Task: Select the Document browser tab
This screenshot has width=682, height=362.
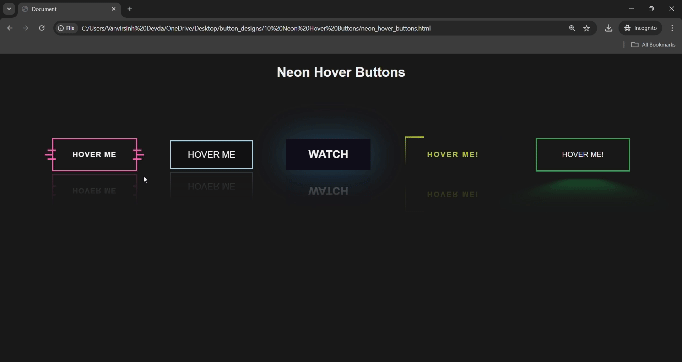Action: pyautogui.click(x=70, y=9)
